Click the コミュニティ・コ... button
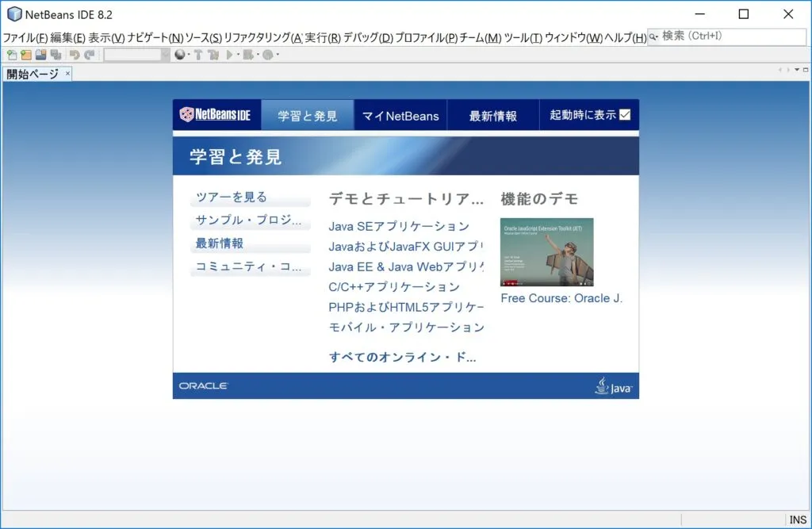 pyautogui.click(x=250, y=266)
